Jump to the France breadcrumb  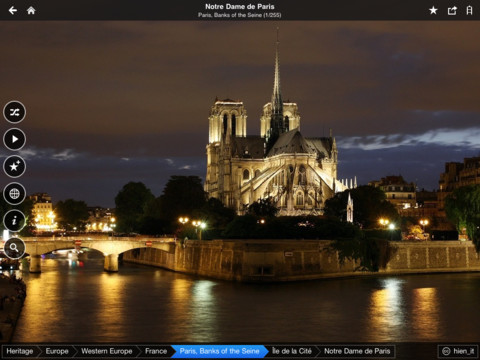[x=156, y=351]
